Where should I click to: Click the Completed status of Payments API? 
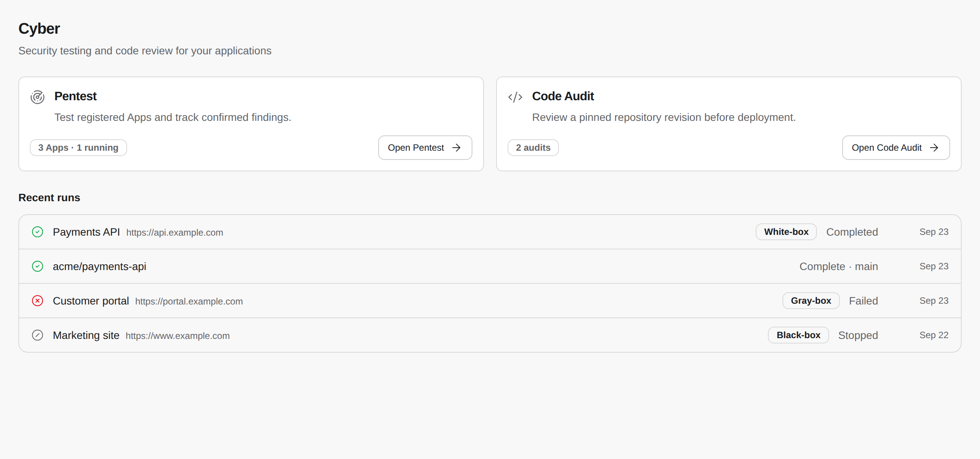(x=852, y=232)
